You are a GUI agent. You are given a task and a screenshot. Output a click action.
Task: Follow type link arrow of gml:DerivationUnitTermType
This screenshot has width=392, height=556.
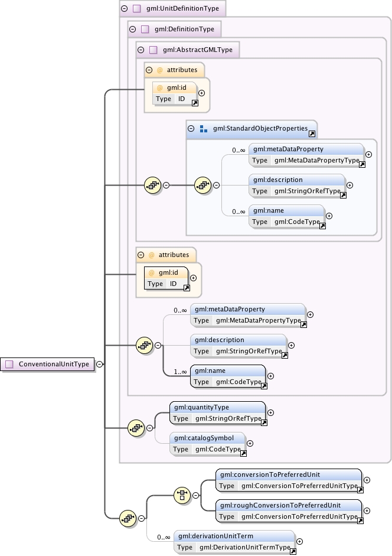[x=293, y=551]
